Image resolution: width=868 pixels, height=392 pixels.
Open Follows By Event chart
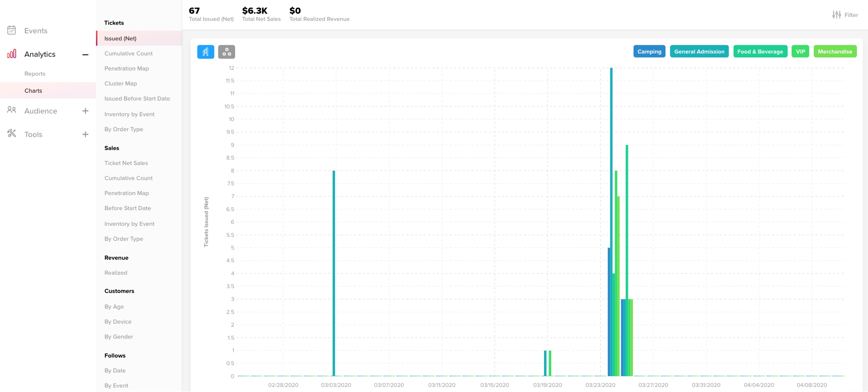tap(116, 386)
